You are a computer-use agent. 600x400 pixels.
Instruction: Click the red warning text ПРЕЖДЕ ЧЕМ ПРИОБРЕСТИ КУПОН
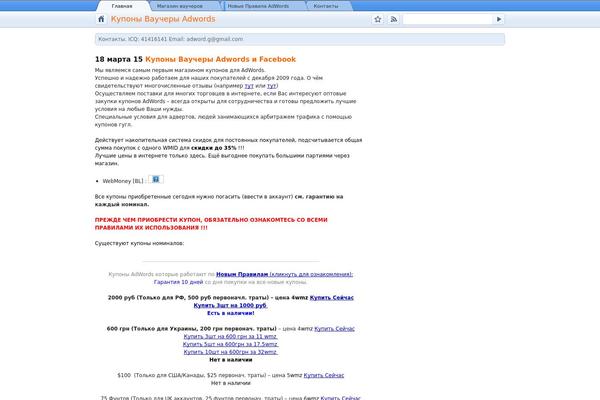coord(211,224)
